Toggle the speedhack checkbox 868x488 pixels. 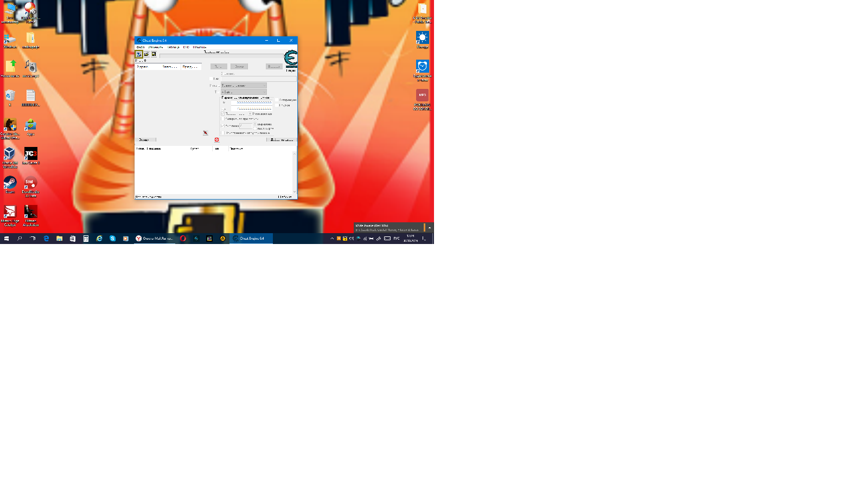277,105
